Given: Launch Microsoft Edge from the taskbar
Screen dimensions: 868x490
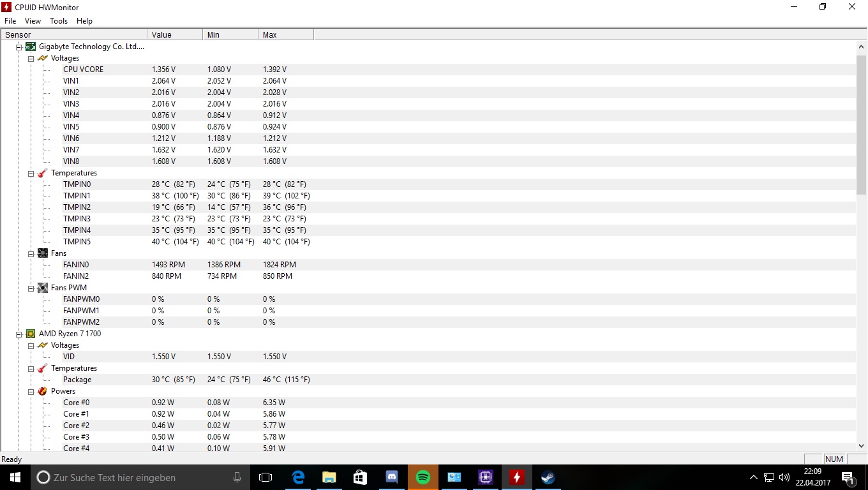Looking at the screenshot, I should (x=298, y=477).
